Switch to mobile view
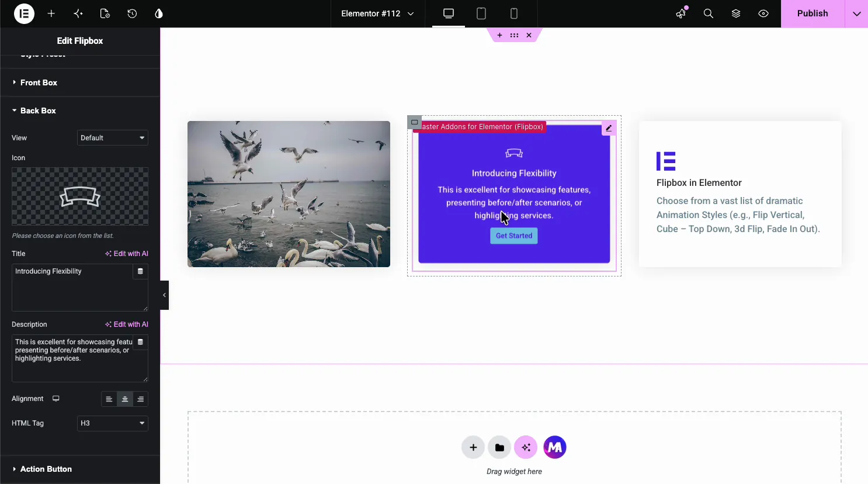Viewport: 868px width, 484px height. click(x=514, y=13)
